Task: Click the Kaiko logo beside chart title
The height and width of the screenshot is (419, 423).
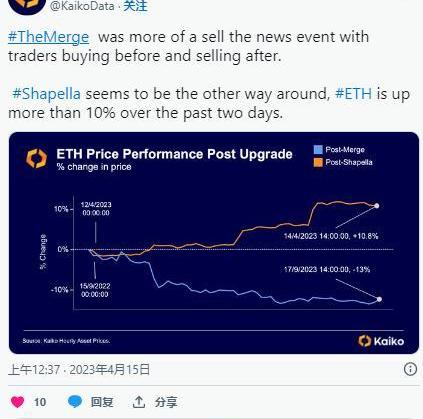Action: point(37,158)
